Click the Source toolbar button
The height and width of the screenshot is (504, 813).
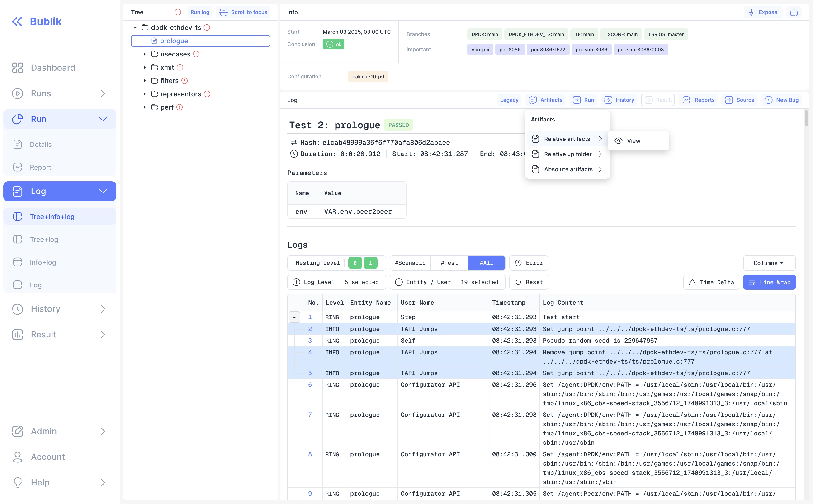pos(739,100)
